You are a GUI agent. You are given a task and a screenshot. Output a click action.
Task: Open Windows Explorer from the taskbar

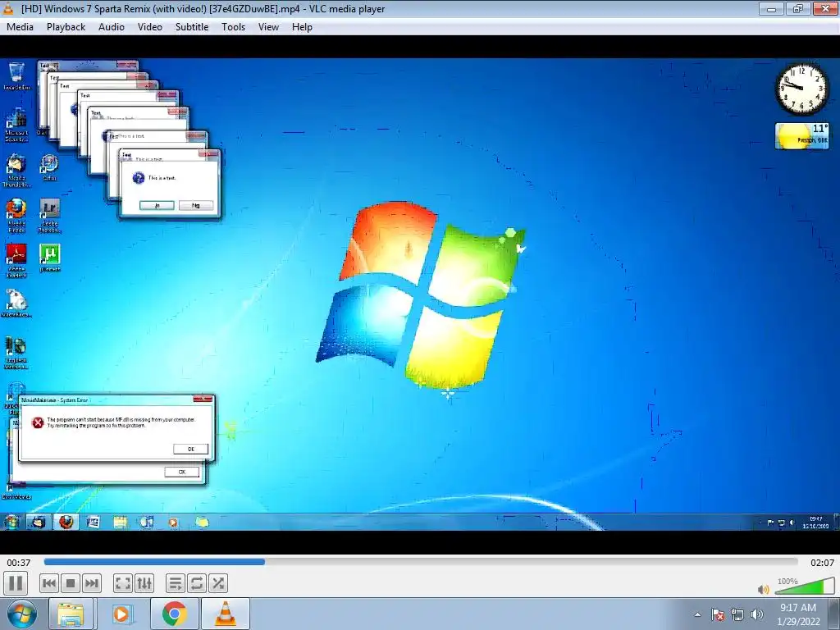pos(71,614)
